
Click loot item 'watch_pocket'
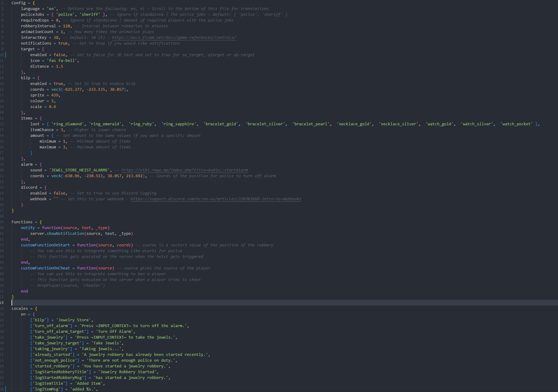[516, 124]
